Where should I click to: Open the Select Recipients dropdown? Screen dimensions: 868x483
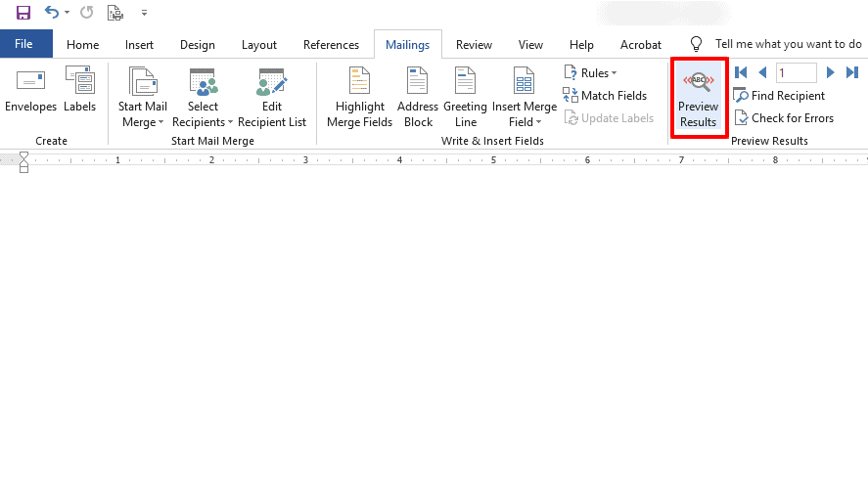click(203, 98)
